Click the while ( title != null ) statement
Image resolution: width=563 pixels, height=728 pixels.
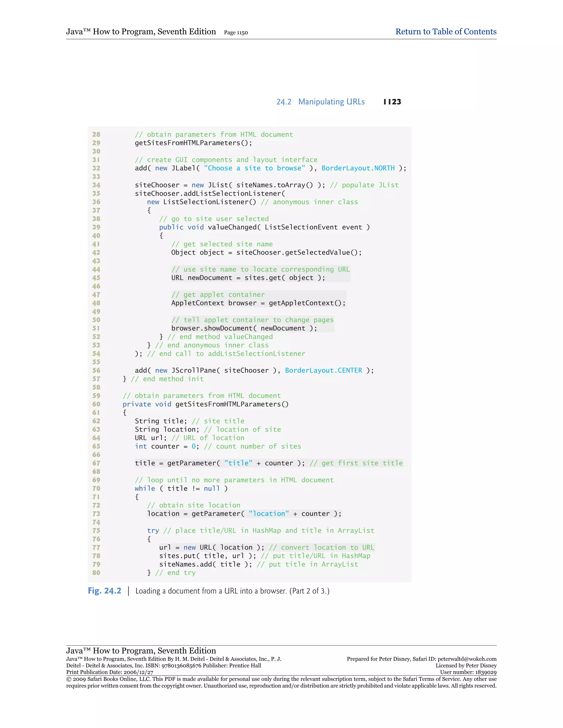(x=181, y=488)
